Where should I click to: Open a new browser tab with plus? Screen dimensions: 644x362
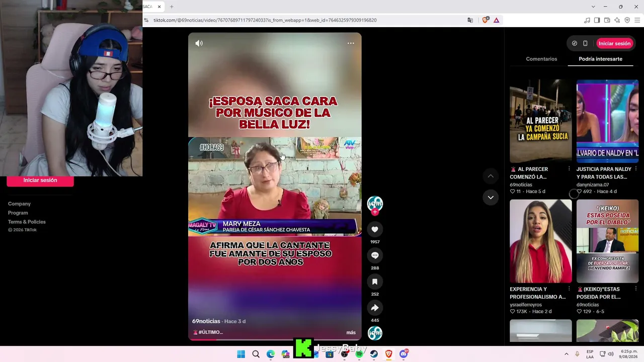pos(172,7)
